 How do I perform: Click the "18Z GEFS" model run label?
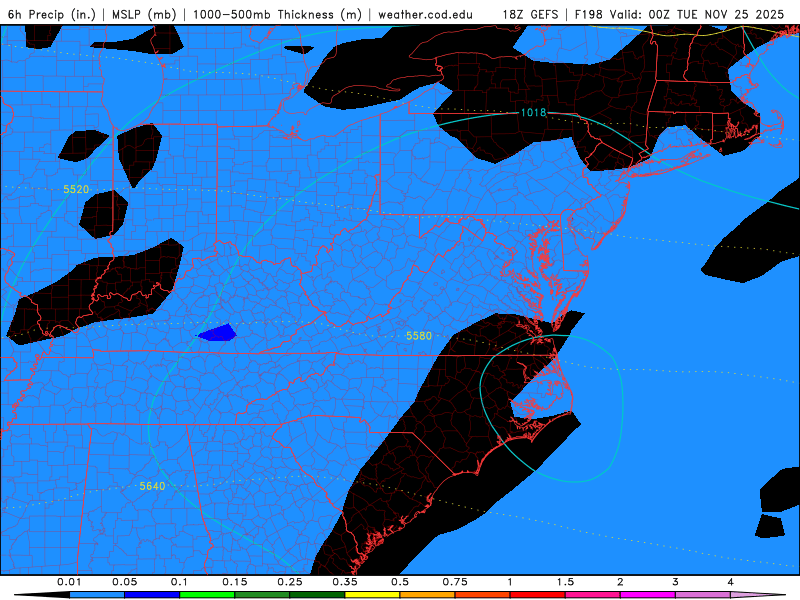pyautogui.click(x=530, y=14)
